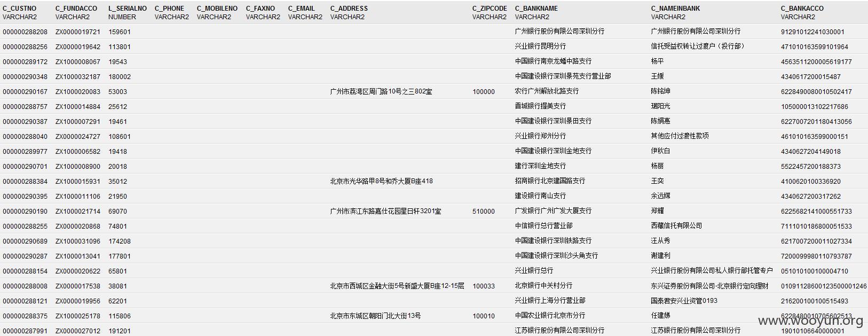The width and height of the screenshot is (868, 336).
Task: Select address 北京市东城区朝阳门北大街13号
Action: click(x=375, y=316)
